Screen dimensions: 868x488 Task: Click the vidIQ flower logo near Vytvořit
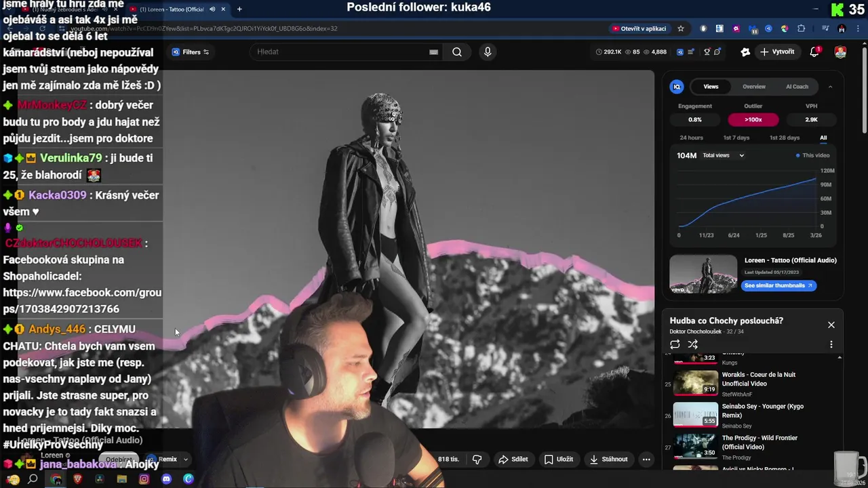745,52
